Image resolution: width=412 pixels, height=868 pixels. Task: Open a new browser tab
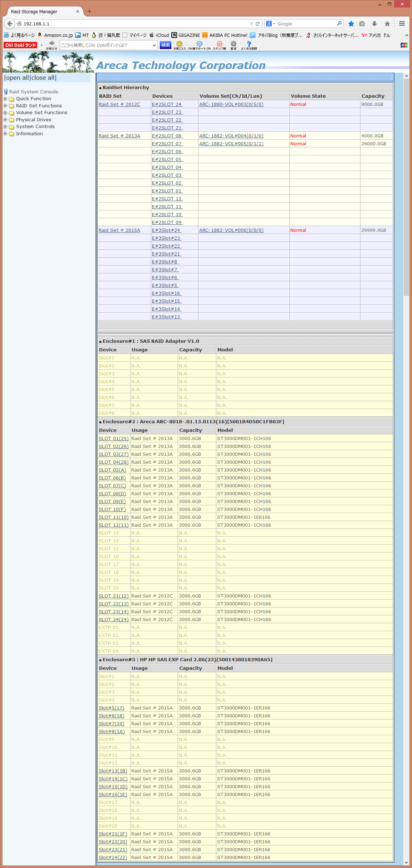click(x=89, y=11)
